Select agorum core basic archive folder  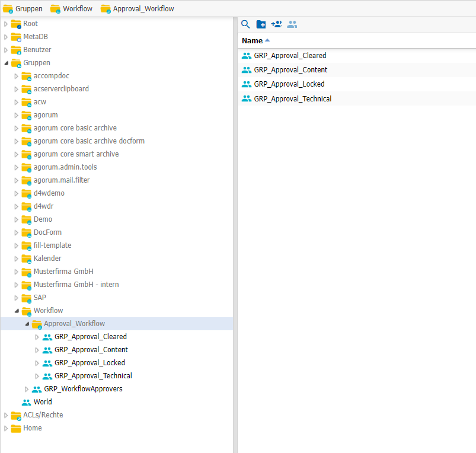[x=75, y=128]
